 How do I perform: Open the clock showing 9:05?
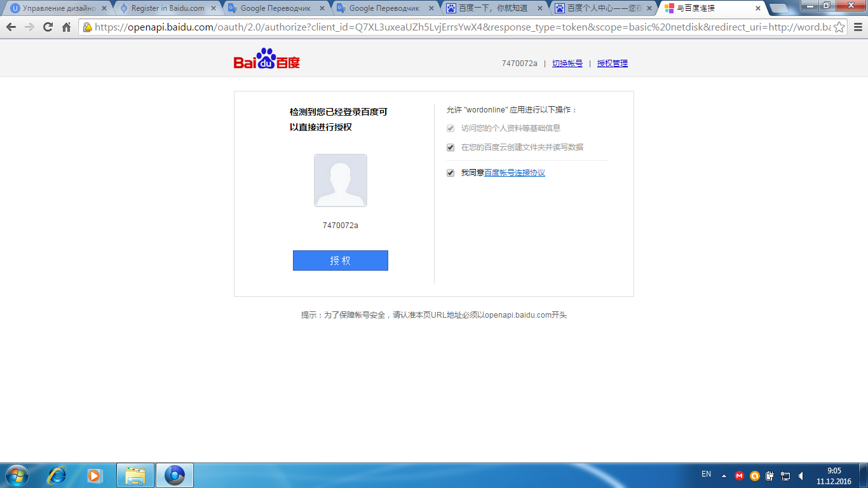834,476
